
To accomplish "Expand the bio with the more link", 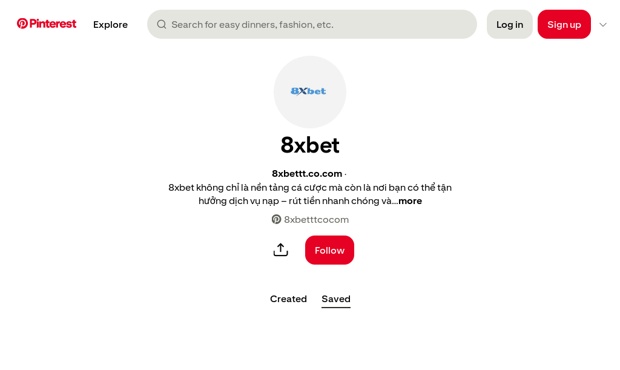I will (x=410, y=201).
